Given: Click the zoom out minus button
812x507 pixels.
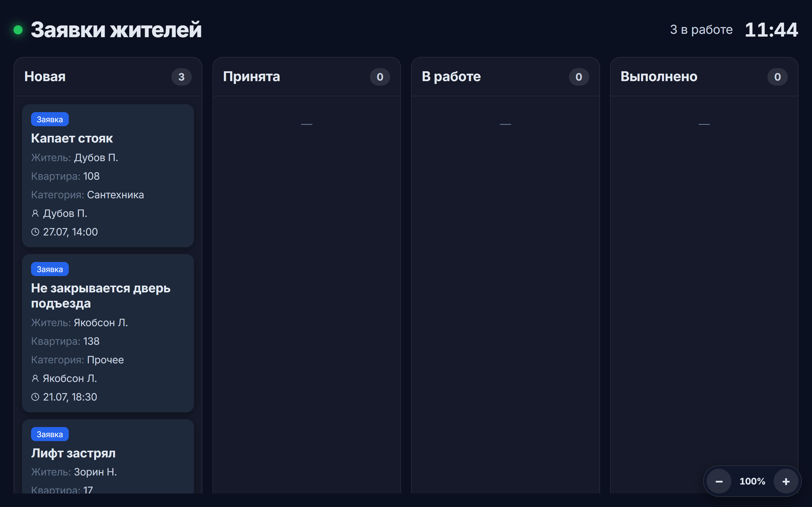Looking at the screenshot, I should (719, 481).
